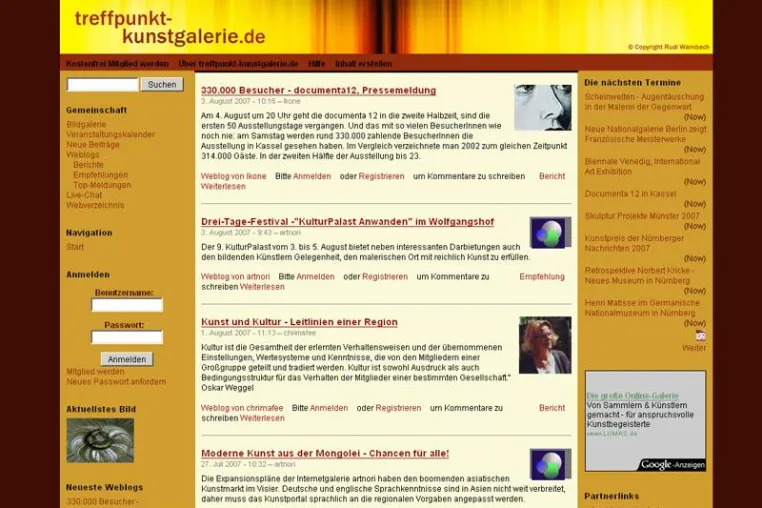The image size is (762, 508).
Task: Click Registrieren link in documenta12 post
Action: pos(381,176)
